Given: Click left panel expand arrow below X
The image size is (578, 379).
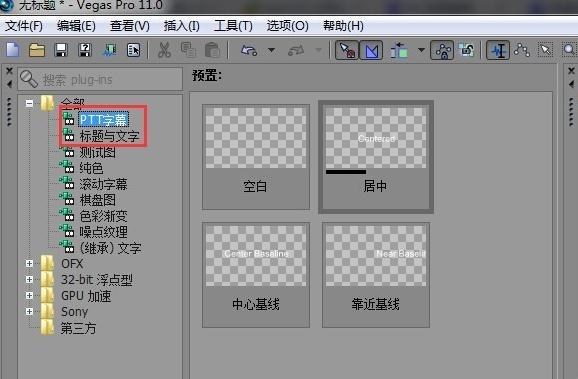Looking at the screenshot, I should click(x=10, y=84).
